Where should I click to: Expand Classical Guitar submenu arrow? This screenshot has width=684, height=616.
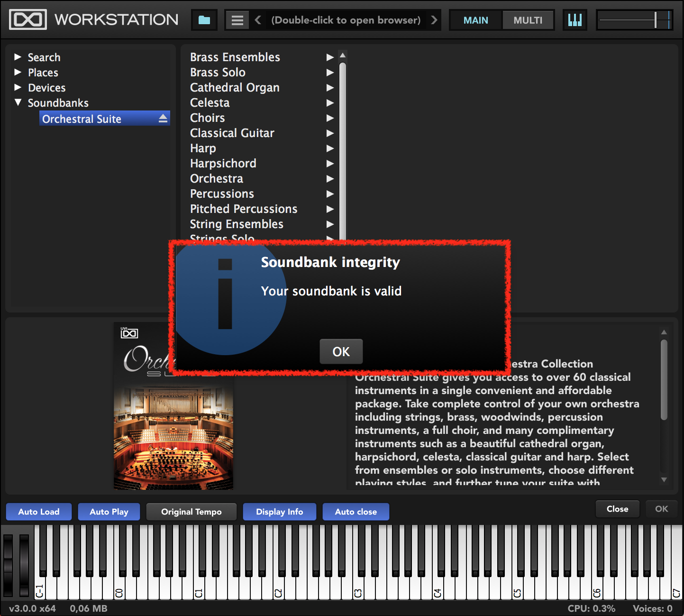coord(330,133)
